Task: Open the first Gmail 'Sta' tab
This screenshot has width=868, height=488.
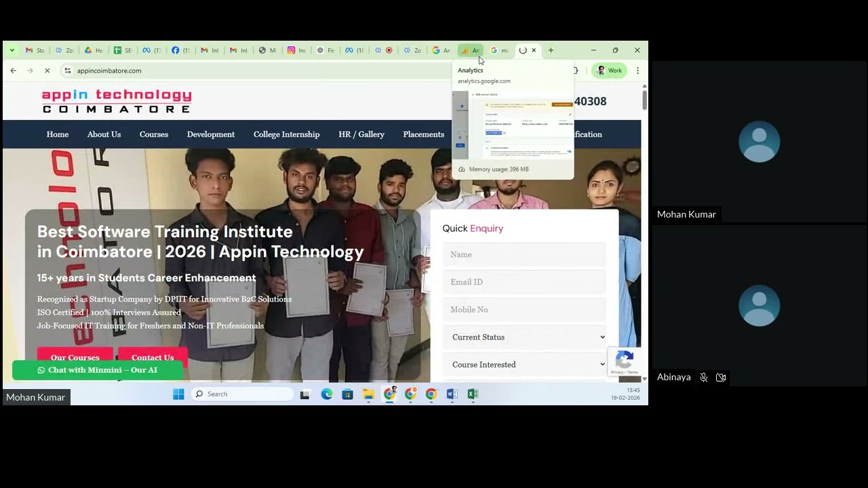Action: 34,50
